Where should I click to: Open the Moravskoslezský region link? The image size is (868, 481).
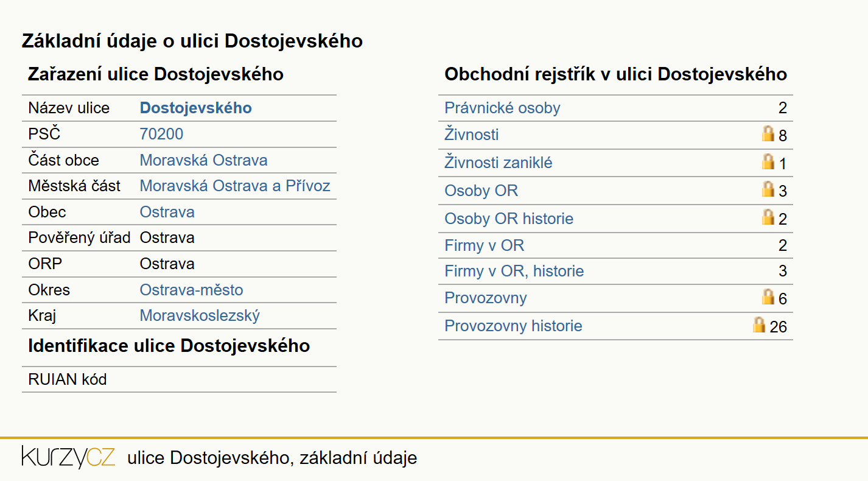tap(200, 315)
